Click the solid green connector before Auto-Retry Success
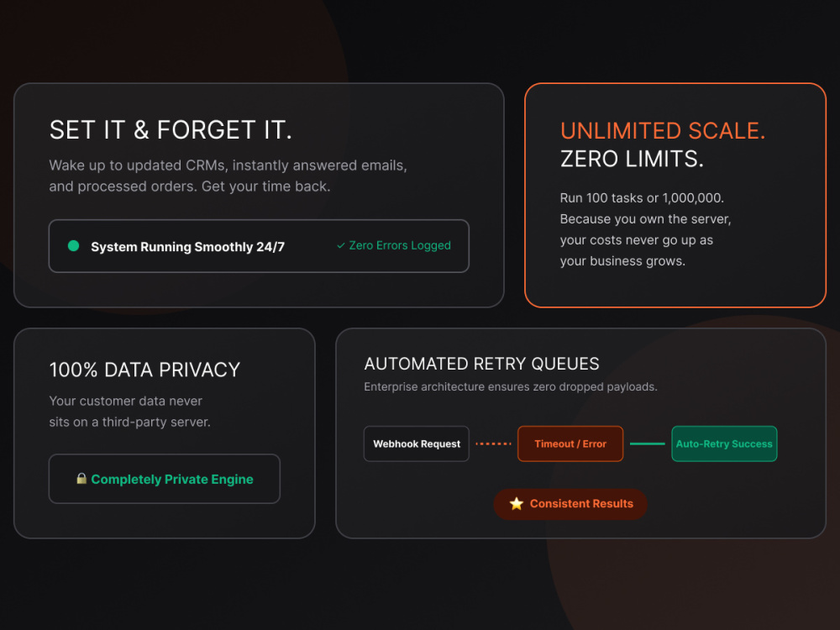The width and height of the screenshot is (840, 630). tap(647, 444)
